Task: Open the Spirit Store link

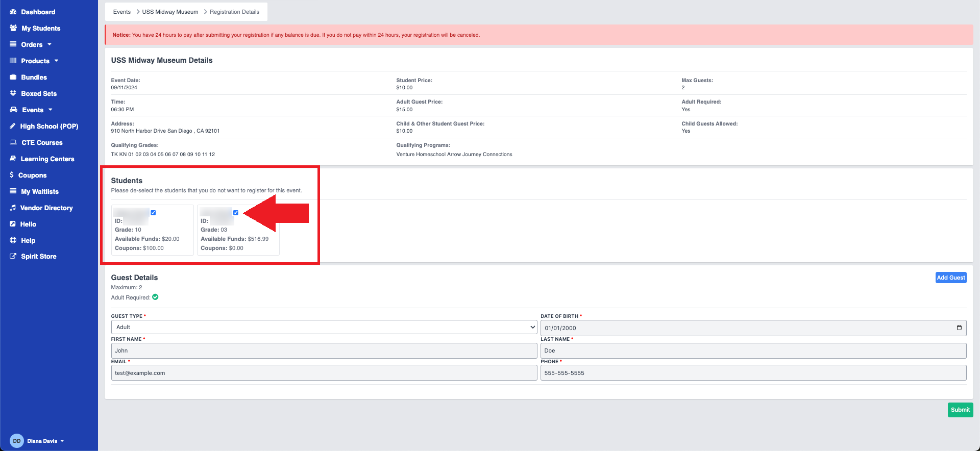Action: click(39, 256)
